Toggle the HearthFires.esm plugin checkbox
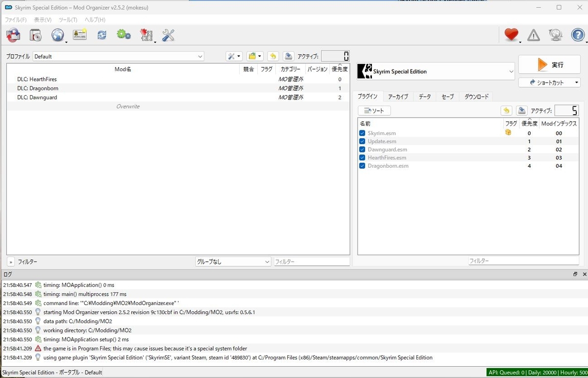This screenshot has width=588, height=378. pos(362,158)
